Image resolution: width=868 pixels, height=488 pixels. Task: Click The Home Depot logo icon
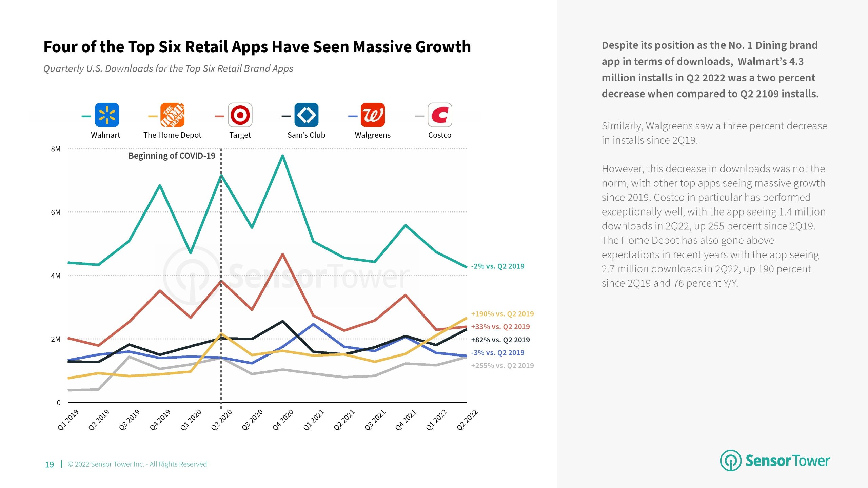[x=172, y=115]
